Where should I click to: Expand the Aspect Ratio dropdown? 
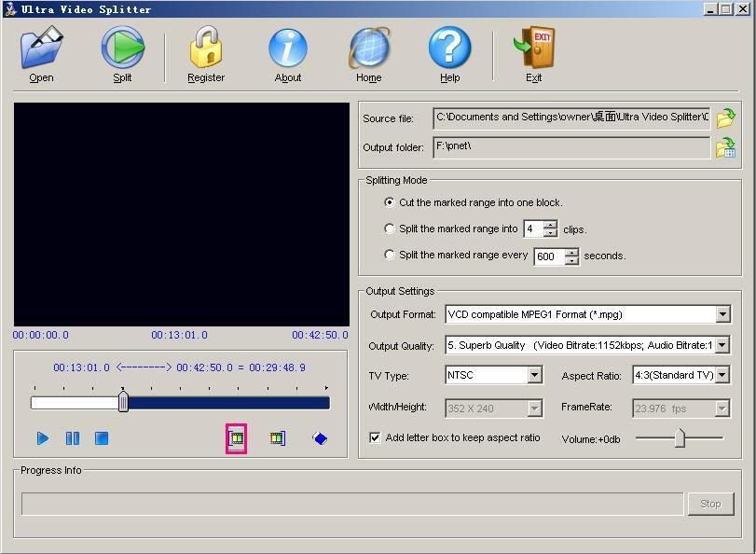click(x=722, y=375)
